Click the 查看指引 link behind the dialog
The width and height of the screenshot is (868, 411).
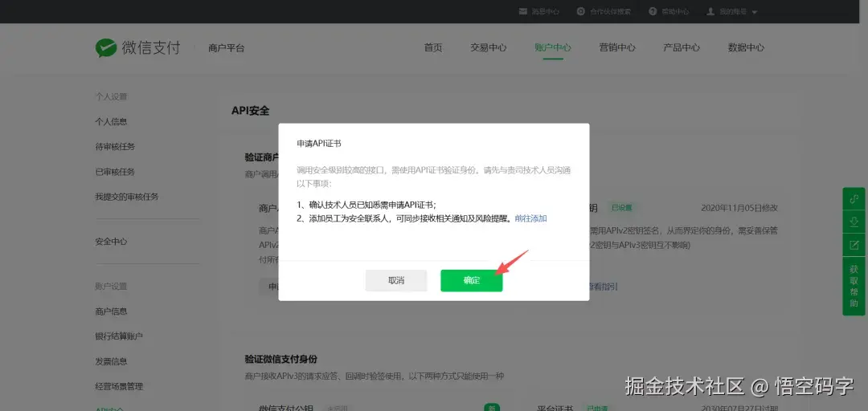604,287
